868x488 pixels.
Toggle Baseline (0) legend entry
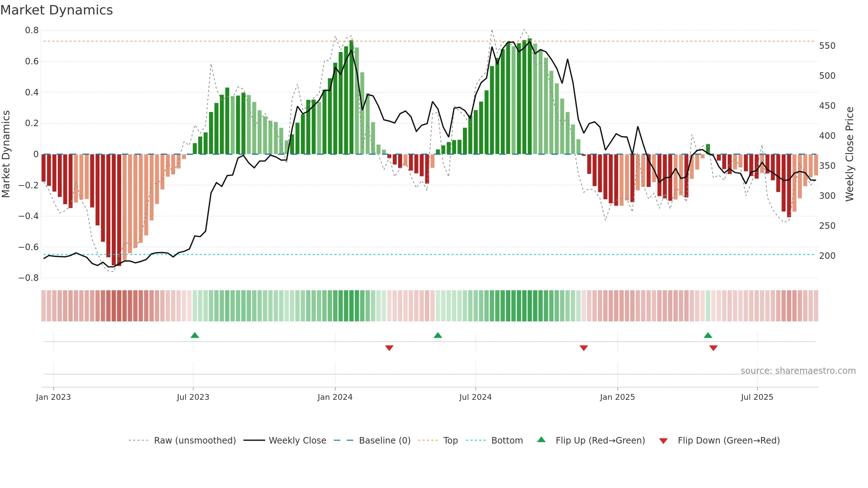[372, 440]
